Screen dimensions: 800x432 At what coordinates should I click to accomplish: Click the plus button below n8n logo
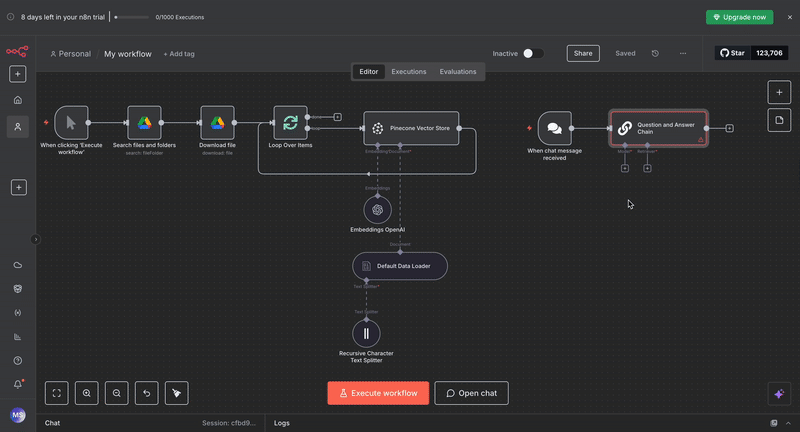click(x=18, y=74)
